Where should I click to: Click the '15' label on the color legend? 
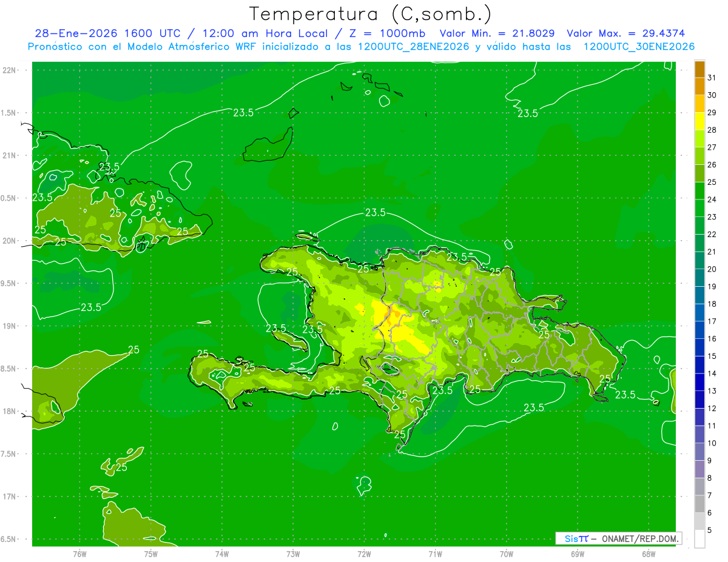[x=712, y=356]
